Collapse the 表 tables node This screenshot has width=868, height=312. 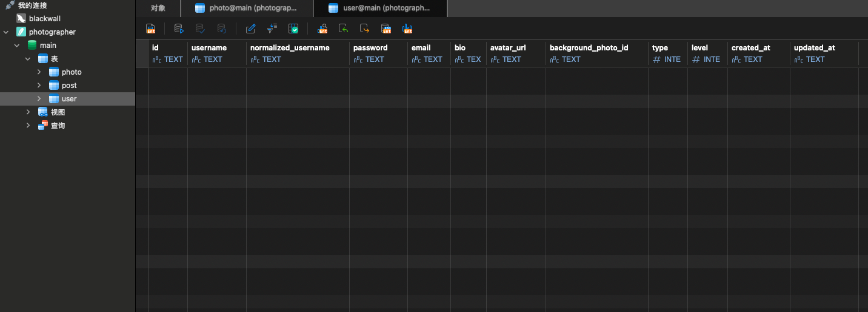(x=28, y=59)
